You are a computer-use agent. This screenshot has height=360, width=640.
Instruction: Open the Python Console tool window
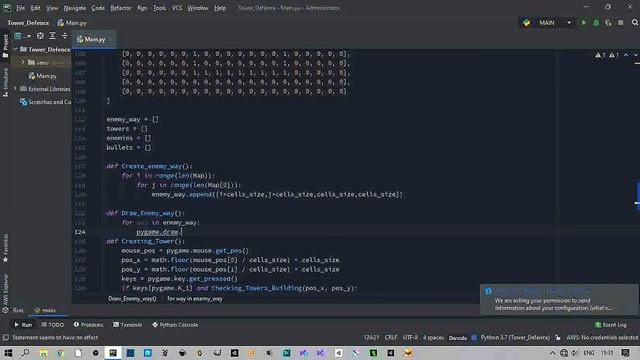[x=175, y=325]
